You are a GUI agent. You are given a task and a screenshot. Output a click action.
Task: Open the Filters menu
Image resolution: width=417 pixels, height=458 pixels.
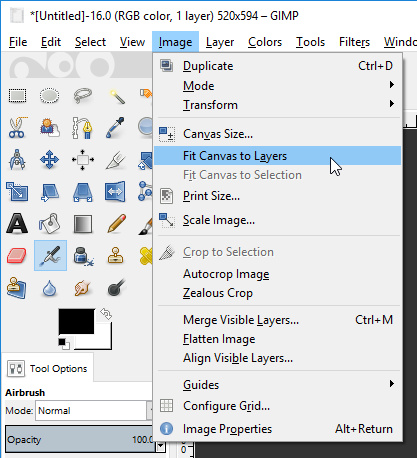(x=354, y=42)
